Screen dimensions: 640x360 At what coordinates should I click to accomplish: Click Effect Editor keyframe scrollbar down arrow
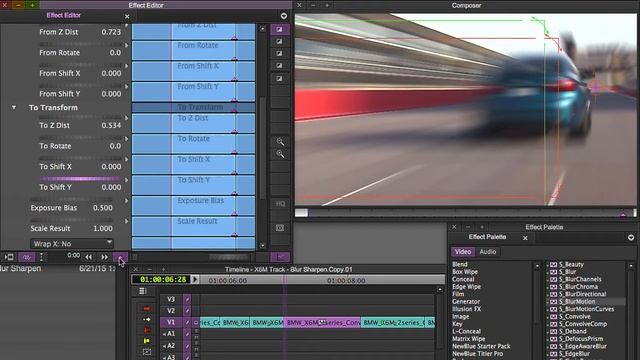tap(262, 246)
